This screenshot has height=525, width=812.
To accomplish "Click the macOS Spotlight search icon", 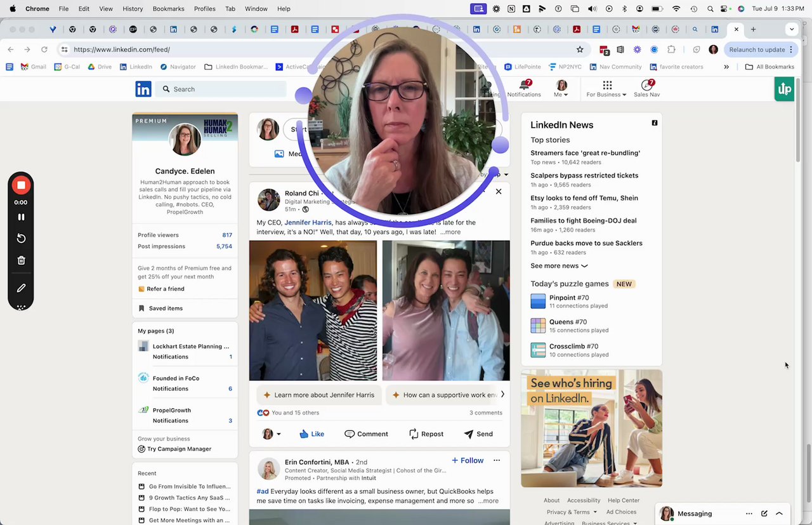I will click(710, 9).
